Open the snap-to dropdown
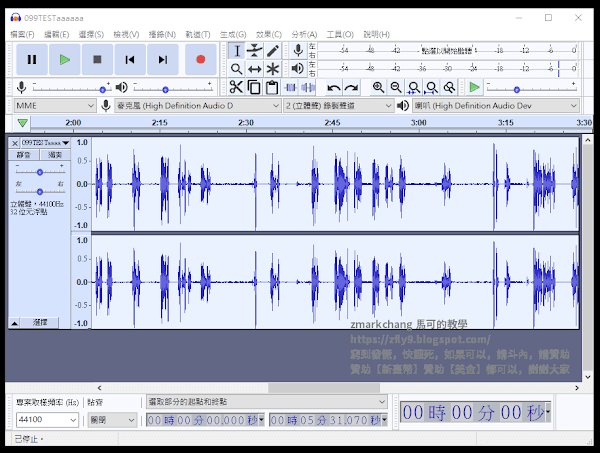 112,420
